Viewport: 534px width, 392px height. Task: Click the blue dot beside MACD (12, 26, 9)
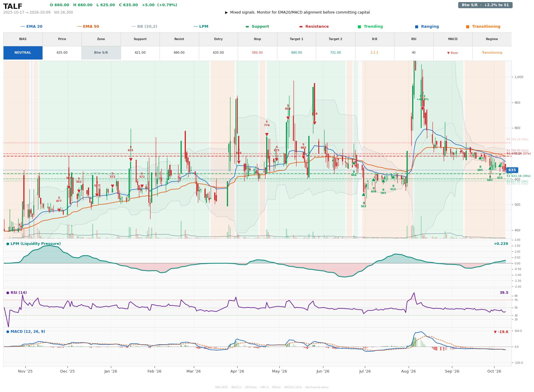pyautogui.click(x=8, y=332)
